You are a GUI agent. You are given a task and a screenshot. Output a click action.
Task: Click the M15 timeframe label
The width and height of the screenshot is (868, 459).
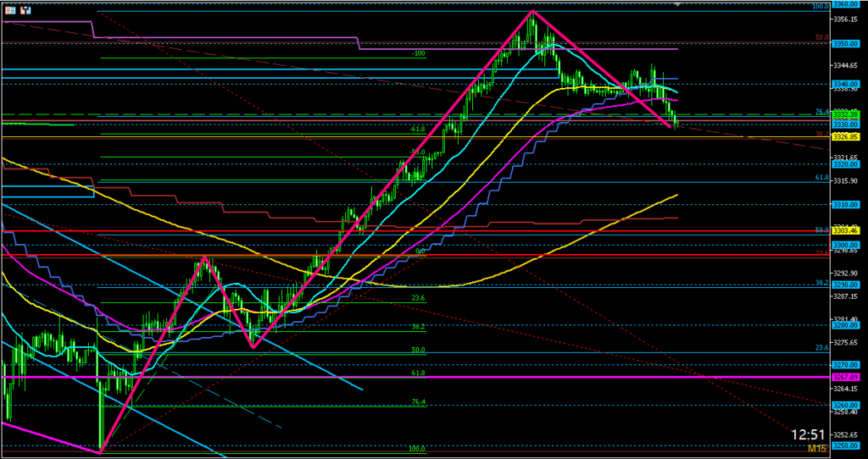point(817,448)
